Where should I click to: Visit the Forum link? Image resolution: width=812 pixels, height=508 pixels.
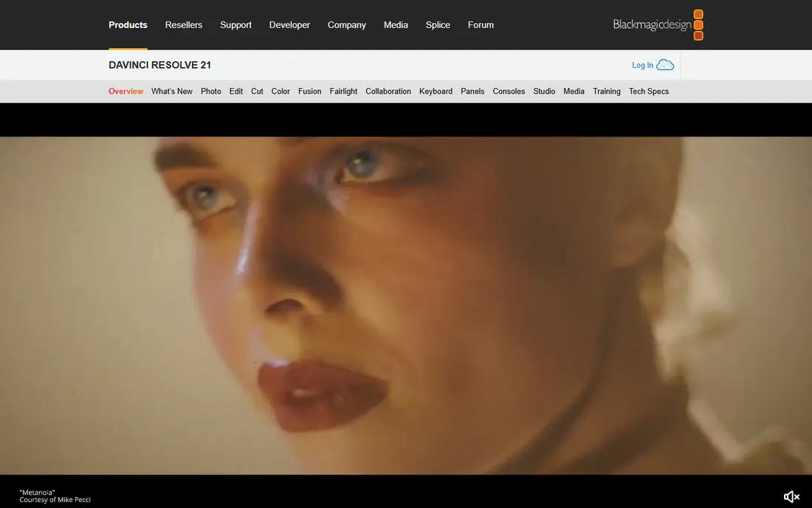coord(481,25)
